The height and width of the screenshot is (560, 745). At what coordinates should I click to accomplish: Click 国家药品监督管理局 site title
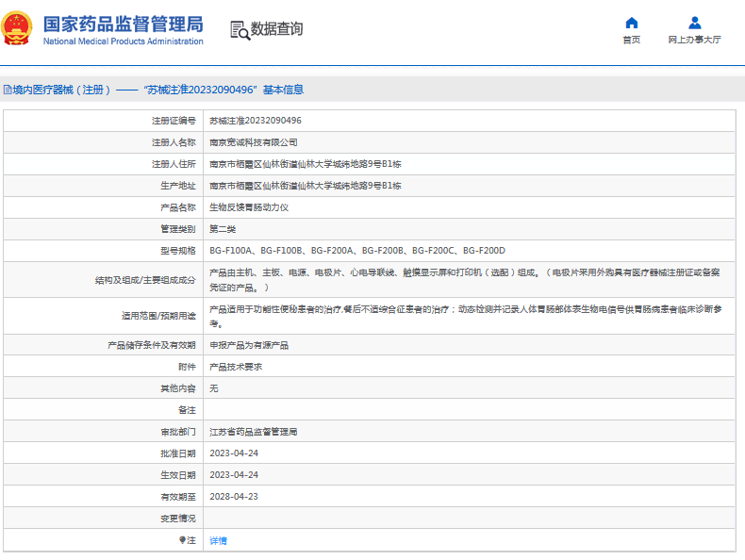click(123, 24)
